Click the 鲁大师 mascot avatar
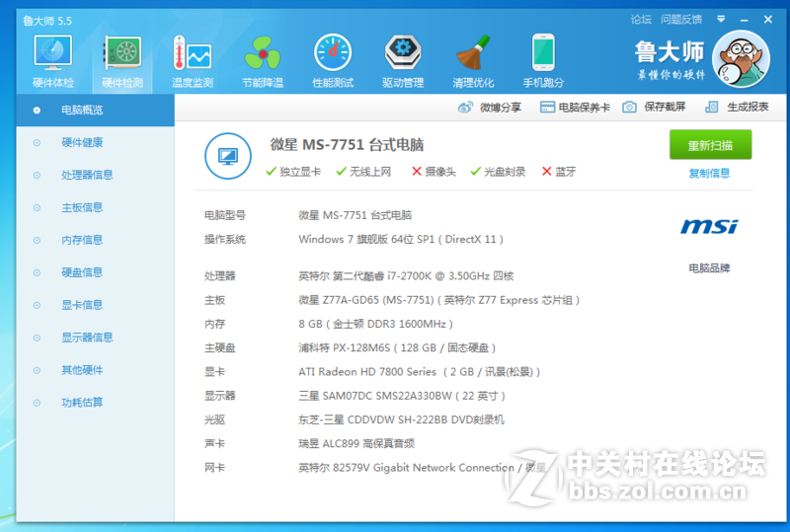 741,59
